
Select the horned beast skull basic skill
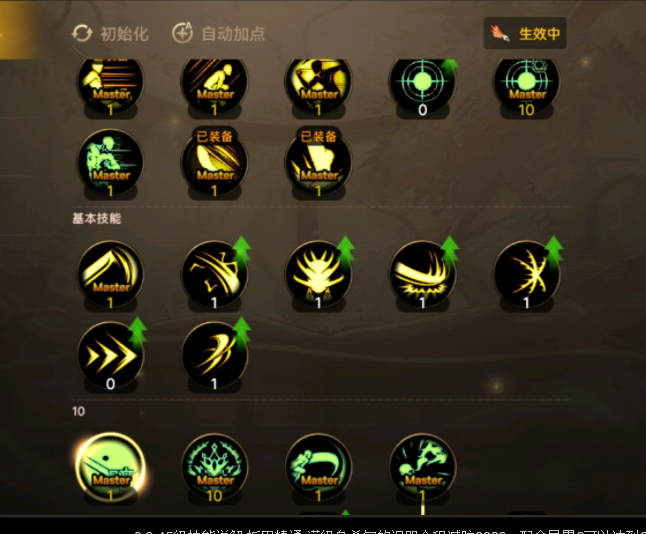[x=318, y=275]
